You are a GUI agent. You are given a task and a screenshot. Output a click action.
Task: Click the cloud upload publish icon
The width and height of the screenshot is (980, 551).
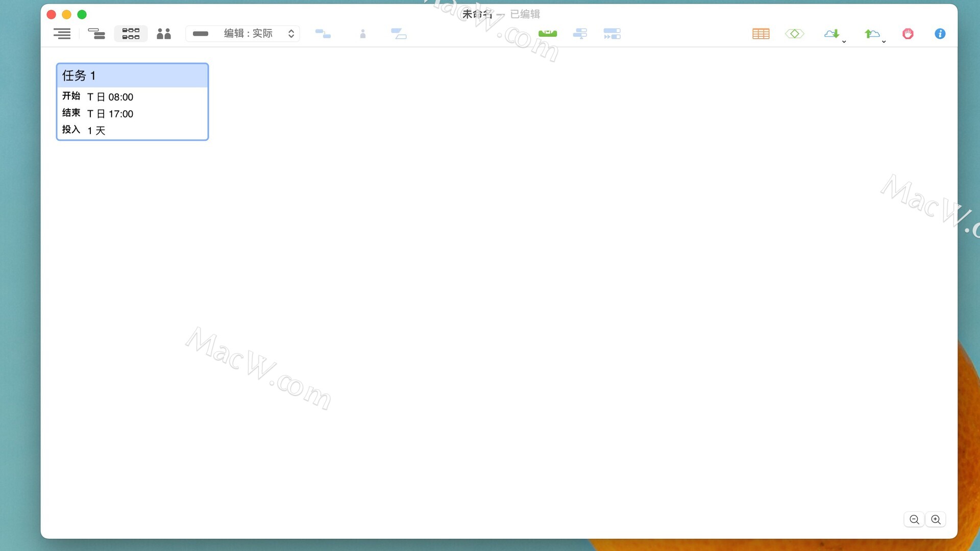872,34
